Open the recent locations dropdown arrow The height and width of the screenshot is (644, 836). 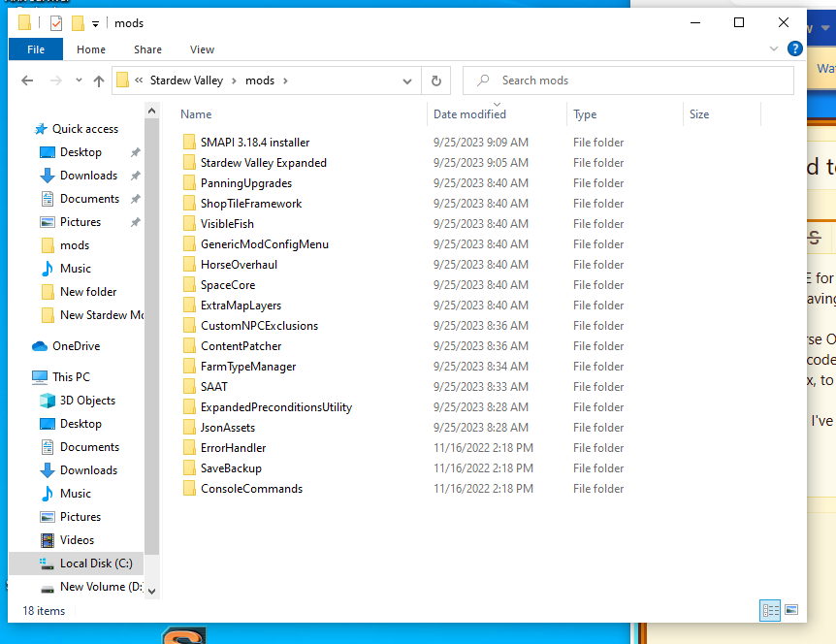pyautogui.click(x=79, y=80)
